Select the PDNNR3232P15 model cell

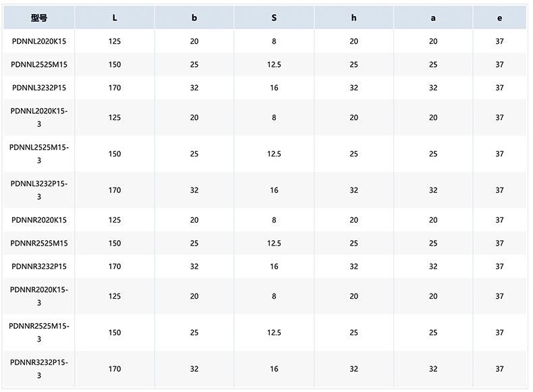pyautogui.click(x=39, y=267)
